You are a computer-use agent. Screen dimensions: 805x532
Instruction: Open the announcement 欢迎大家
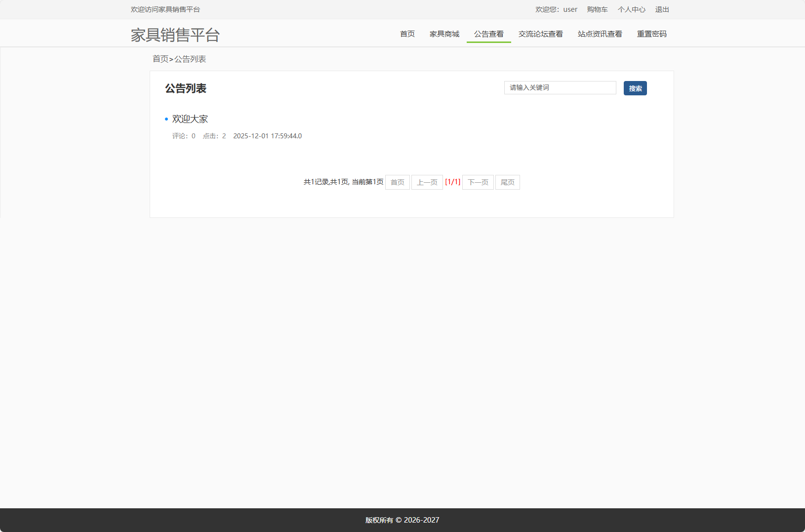click(190, 119)
